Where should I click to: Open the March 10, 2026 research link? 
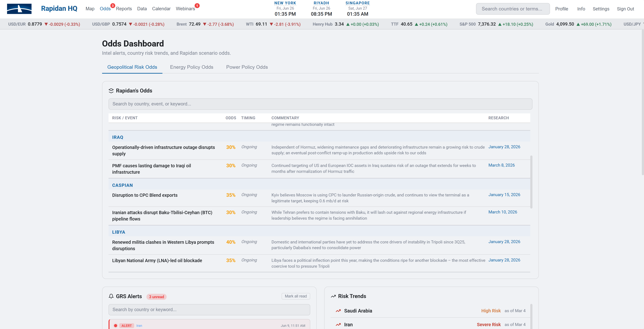(503, 212)
